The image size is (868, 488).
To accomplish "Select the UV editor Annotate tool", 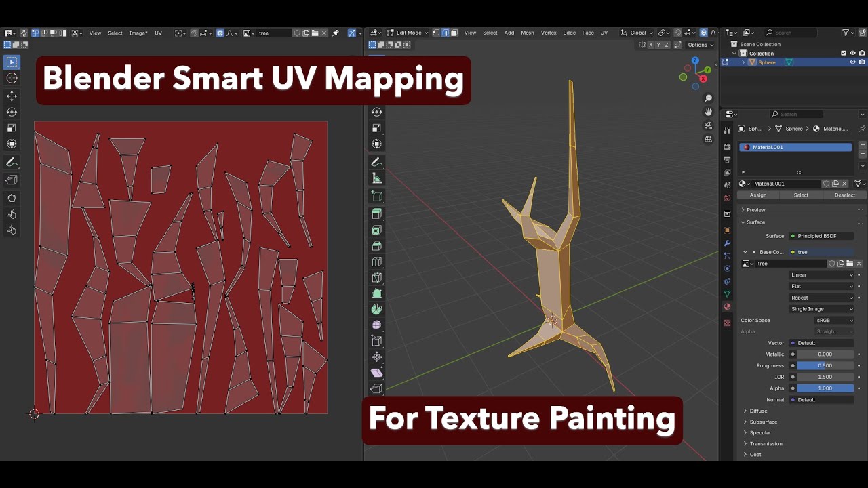I will point(12,163).
